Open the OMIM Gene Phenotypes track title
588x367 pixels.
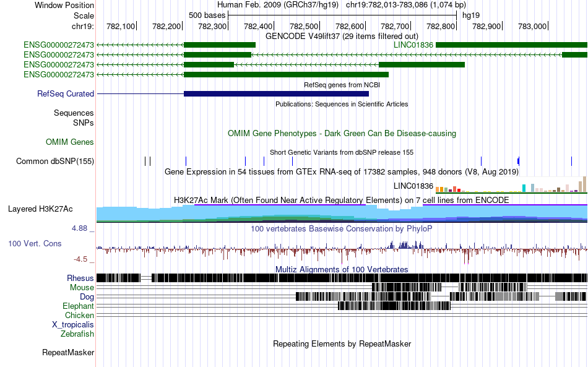pos(342,134)
